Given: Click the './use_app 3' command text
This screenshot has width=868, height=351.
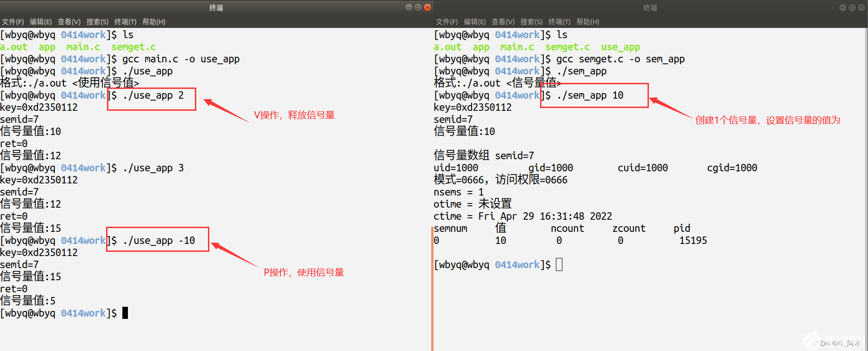Looking at the screenshot, I should 154,168.
